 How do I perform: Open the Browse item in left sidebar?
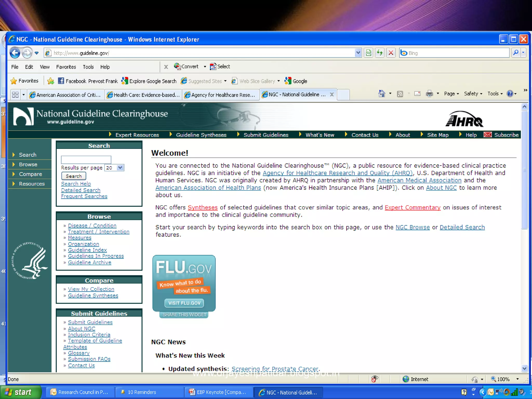(x=28, y=164)
